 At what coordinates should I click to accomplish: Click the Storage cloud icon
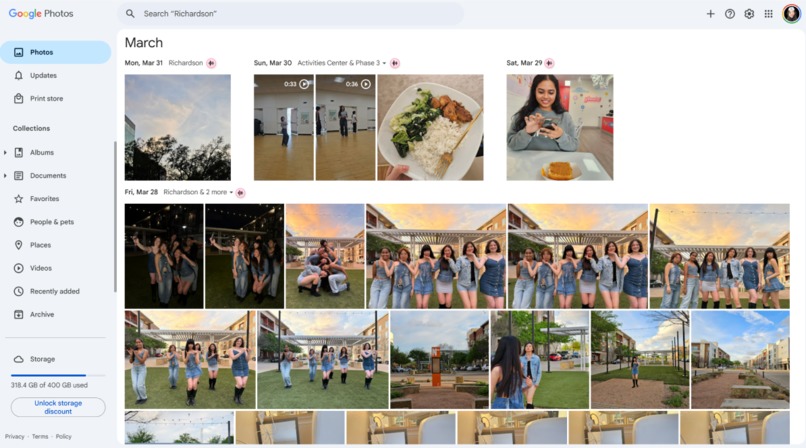[x=19, y=359]
